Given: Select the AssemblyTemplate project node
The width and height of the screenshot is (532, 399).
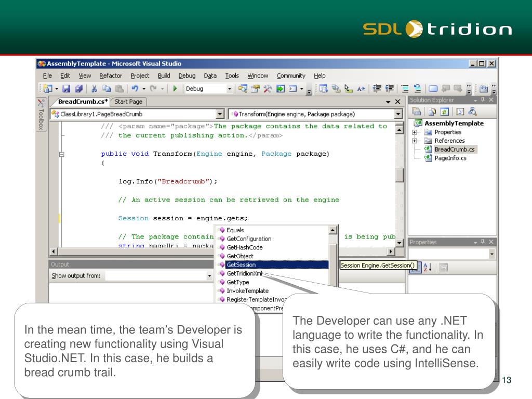Looking at the screenshot, I should (x=454, y=123).
